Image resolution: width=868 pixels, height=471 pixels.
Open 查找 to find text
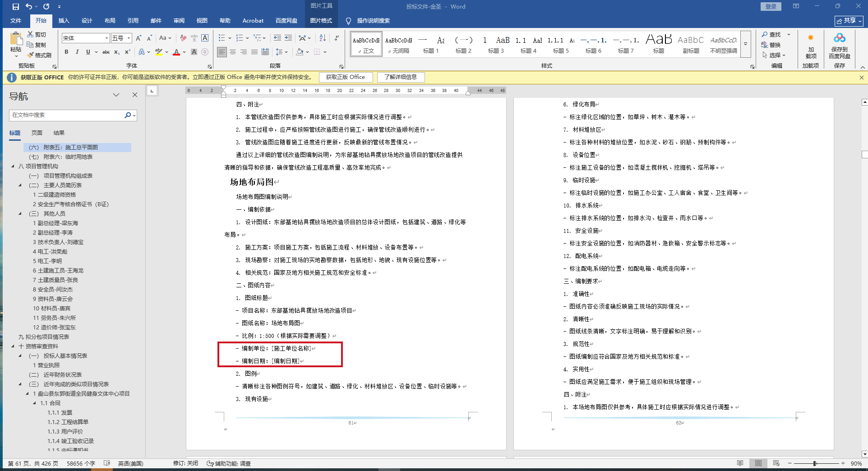pyautogui.click(x=771, y=34)
